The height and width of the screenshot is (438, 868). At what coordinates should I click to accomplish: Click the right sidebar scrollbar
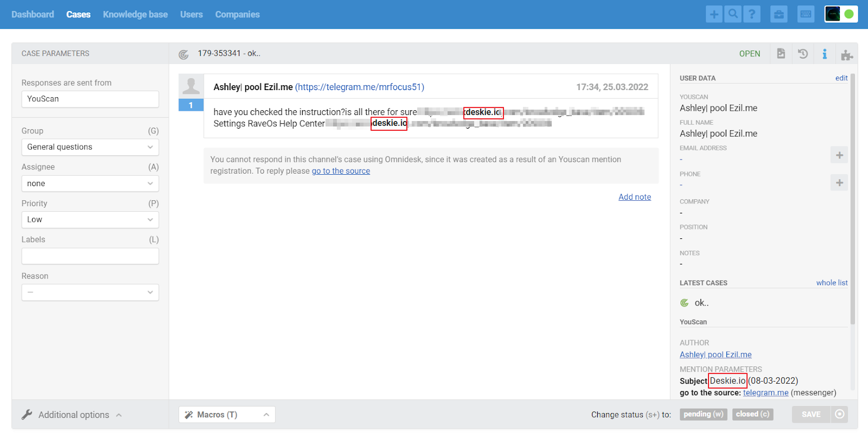tap(853, 198)
